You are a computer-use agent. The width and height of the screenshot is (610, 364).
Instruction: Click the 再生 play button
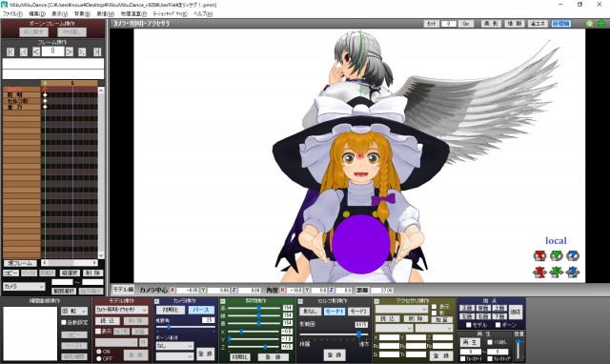[x=470, y=343]
